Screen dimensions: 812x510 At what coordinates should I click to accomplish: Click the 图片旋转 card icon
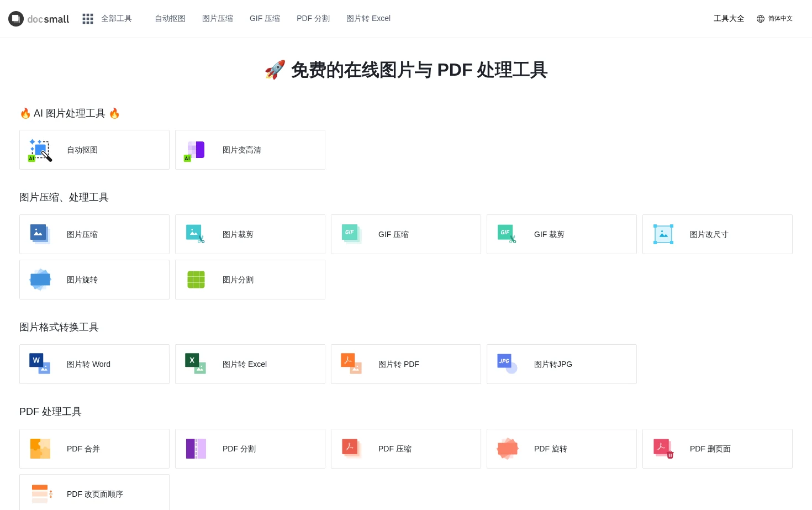coord(40,280)
